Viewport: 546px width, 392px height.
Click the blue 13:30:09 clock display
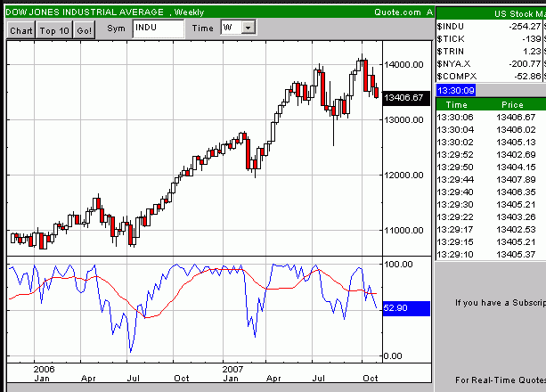[x=455, y=91]
